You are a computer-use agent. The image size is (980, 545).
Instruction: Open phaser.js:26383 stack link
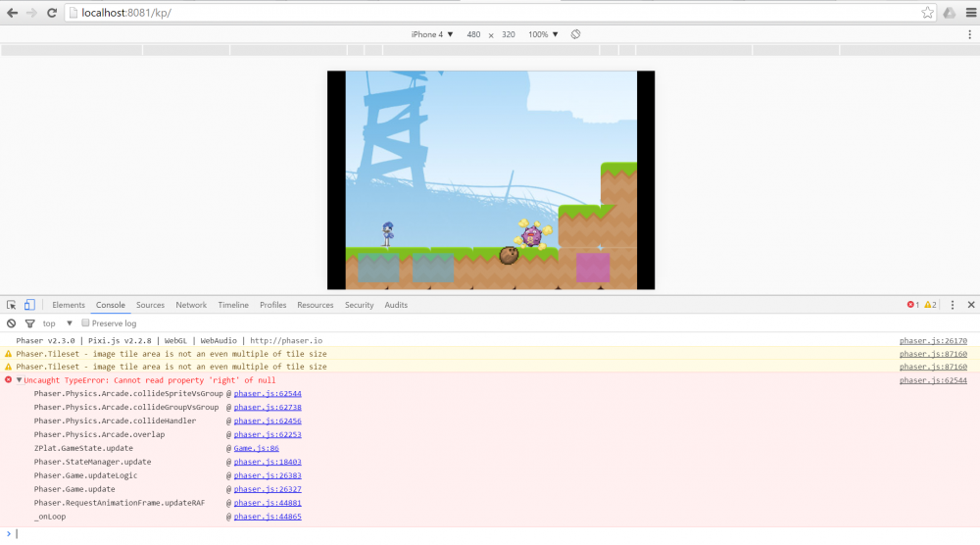(268, 475)
